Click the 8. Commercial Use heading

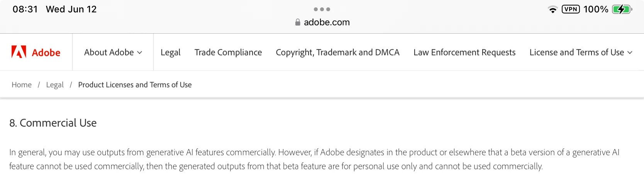tap(53, 123)
